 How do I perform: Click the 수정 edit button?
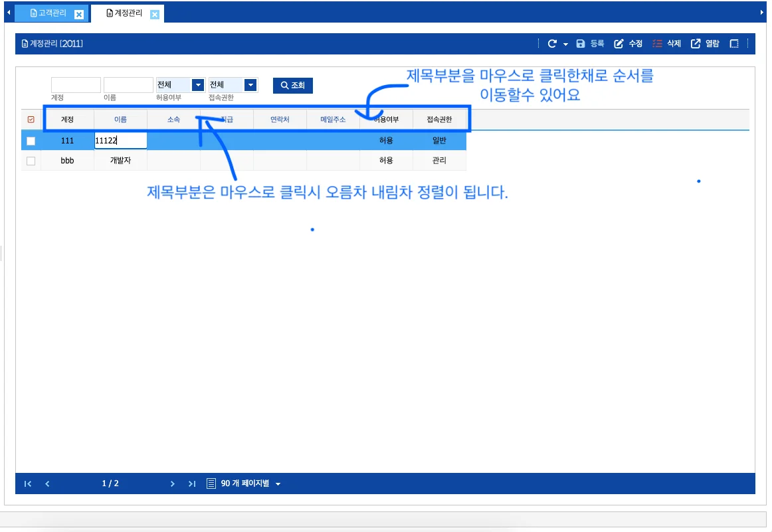pos(628,44)
